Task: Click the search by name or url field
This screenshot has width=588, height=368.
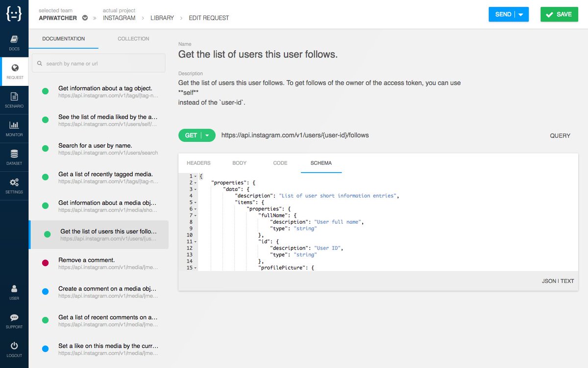Action: (x=98, y=63)
